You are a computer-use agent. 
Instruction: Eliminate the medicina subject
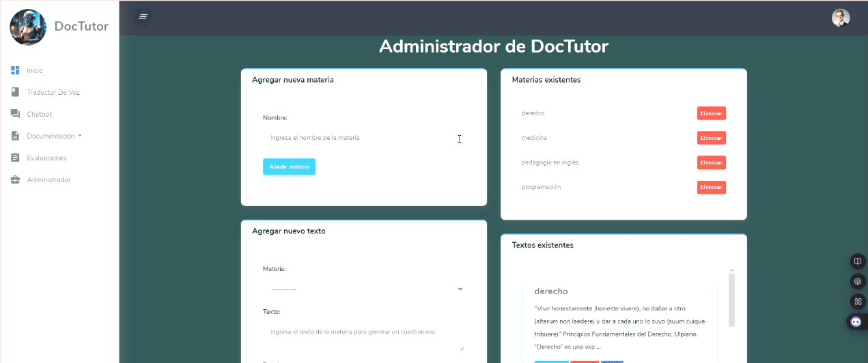point(711,138)
